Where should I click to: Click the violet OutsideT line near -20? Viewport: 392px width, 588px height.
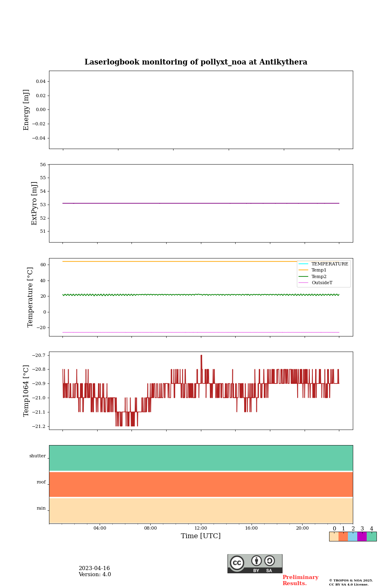coord(201,332)
